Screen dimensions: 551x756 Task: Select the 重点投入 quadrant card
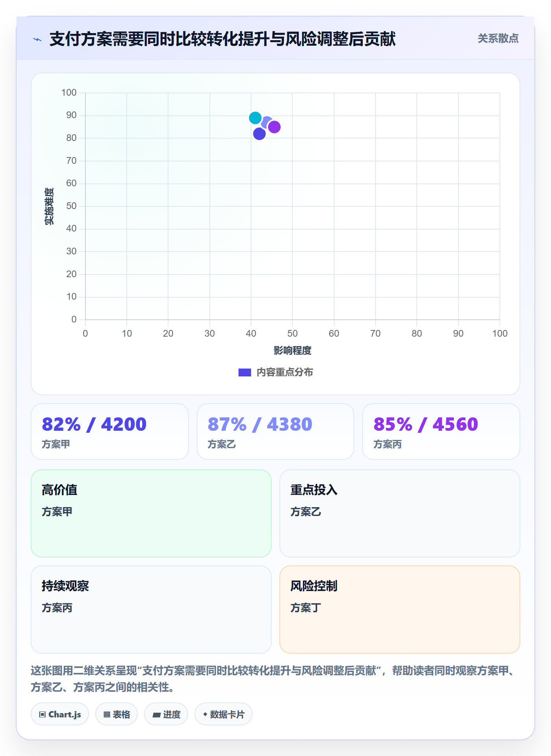400,513
